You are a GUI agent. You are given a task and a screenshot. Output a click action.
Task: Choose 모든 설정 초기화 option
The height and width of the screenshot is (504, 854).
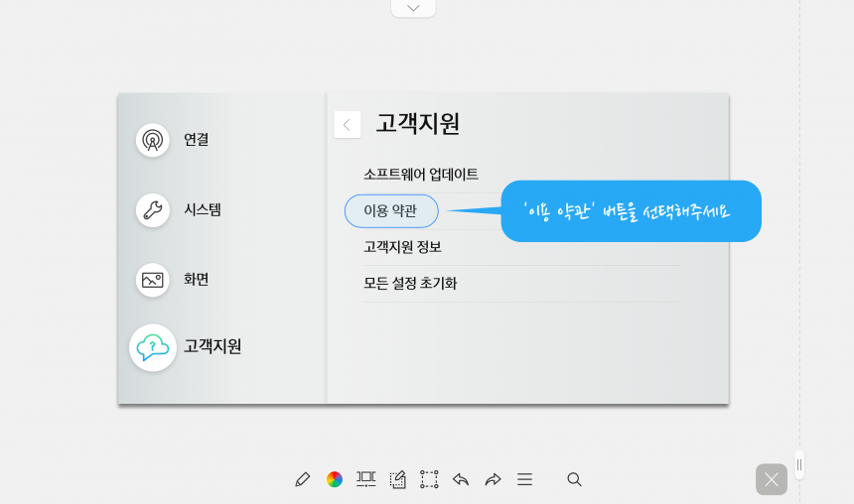[x=410, y=283]
